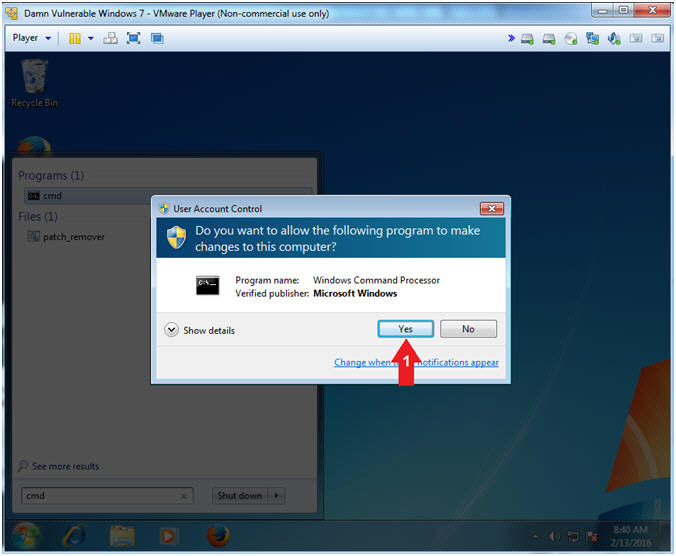The height and width of the screenshot is (556, 676).
Task: Open 'Change when these notifications appear' link
Action: 416,362
